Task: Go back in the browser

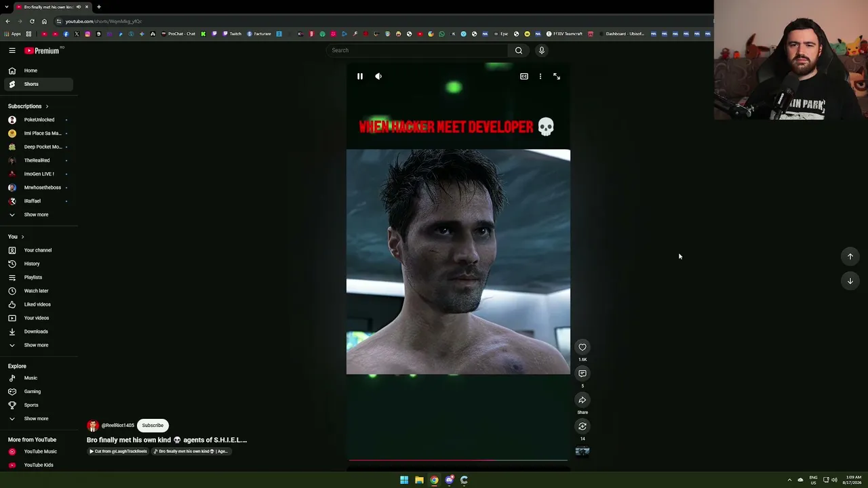Action: tap(7, 21)
